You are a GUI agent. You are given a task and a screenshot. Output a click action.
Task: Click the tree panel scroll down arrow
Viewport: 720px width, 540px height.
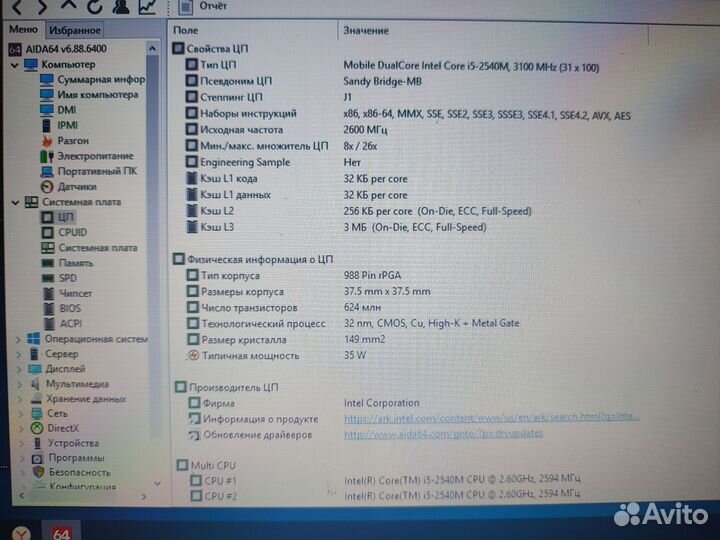tap(158, 483)
